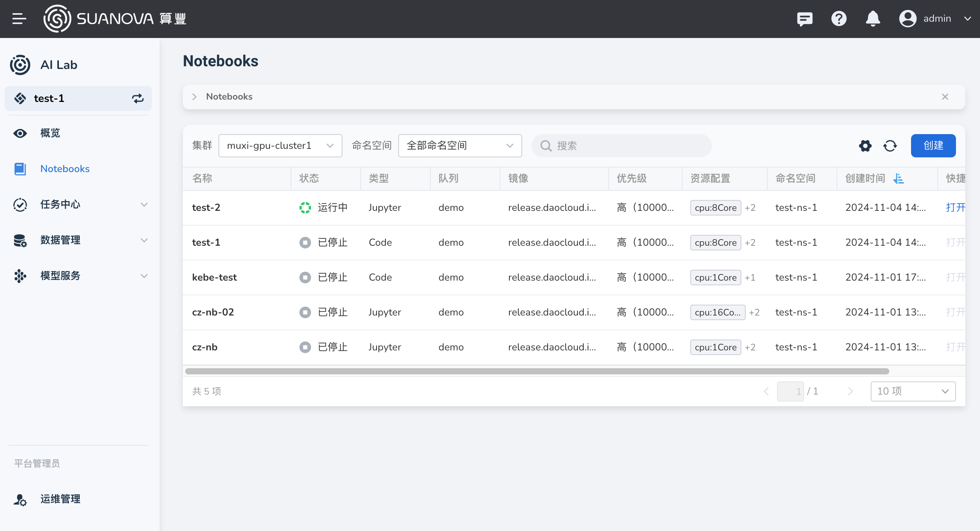Screen dimensions: 980x531
Task: Refresh the notebooks list
Action: point(890,146)
